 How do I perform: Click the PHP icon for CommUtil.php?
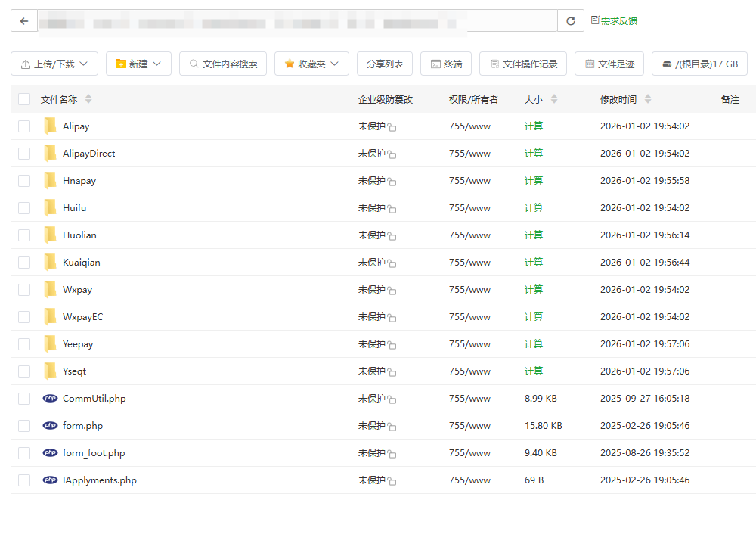[x=51, y=399]
